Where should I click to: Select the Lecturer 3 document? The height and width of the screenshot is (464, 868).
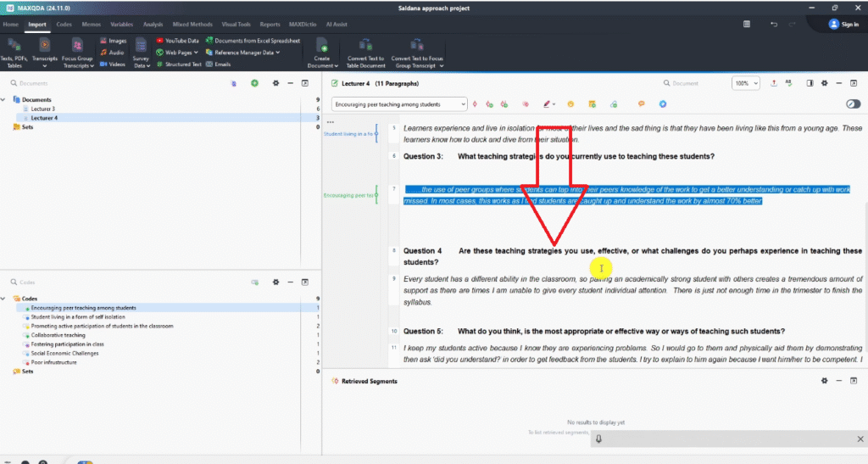(42, 109)
